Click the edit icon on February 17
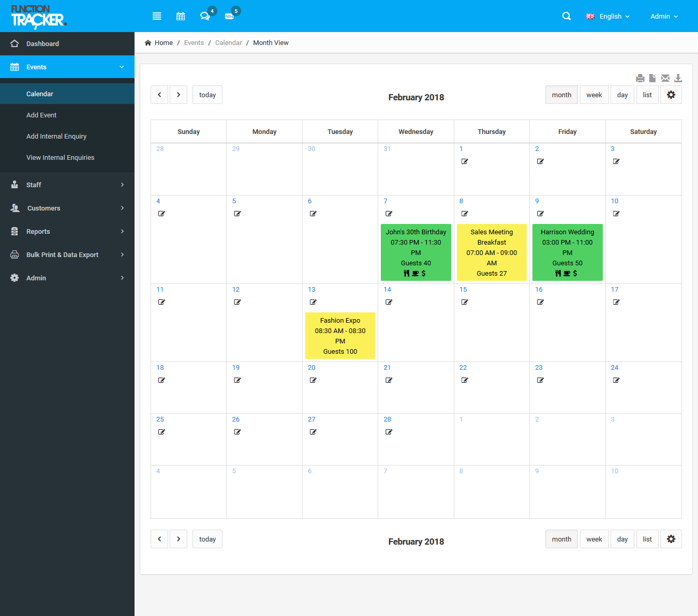Screen dimensions: 698x616 click(616, 302)
